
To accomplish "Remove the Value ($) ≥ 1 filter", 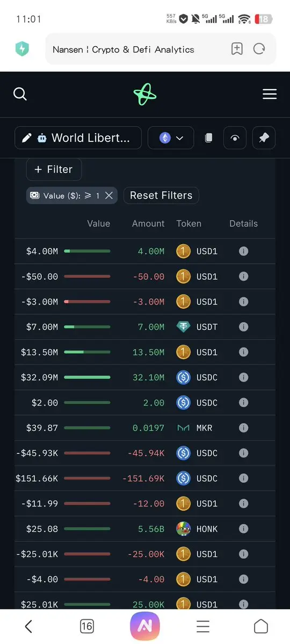I will click(109, 196).
